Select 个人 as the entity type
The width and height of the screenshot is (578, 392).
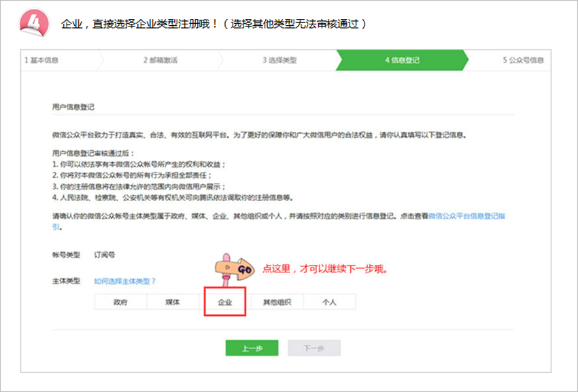(329, 302)
